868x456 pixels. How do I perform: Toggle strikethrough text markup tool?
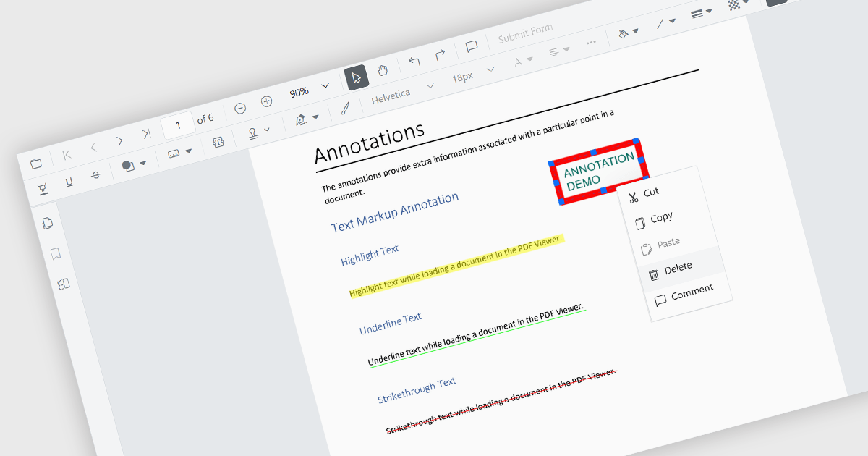coord(95,175)
